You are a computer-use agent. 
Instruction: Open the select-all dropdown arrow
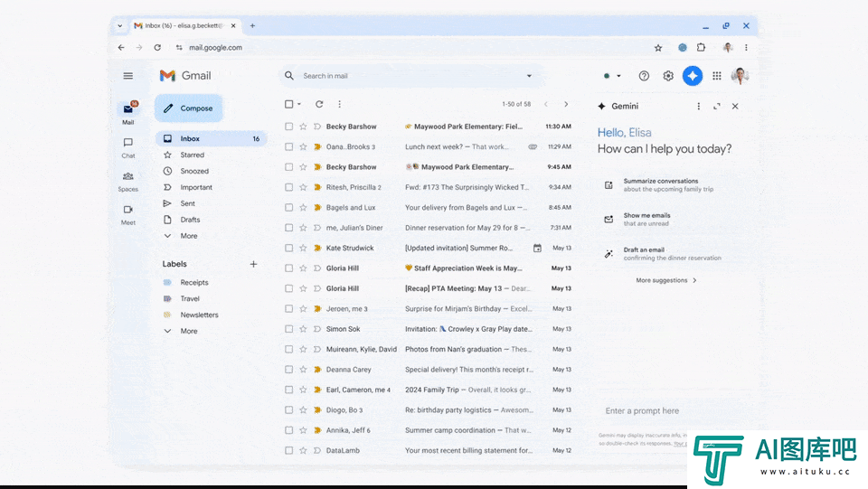coord(299,104)
